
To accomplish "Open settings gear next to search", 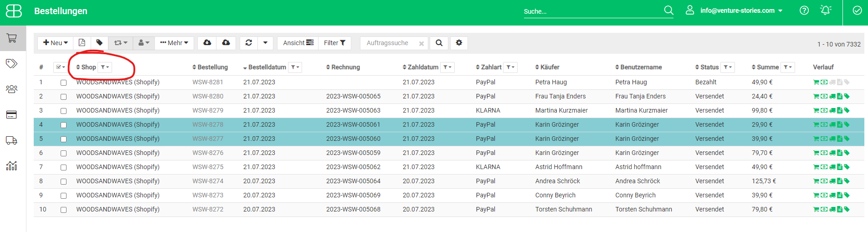I will [x=459, y=43].
